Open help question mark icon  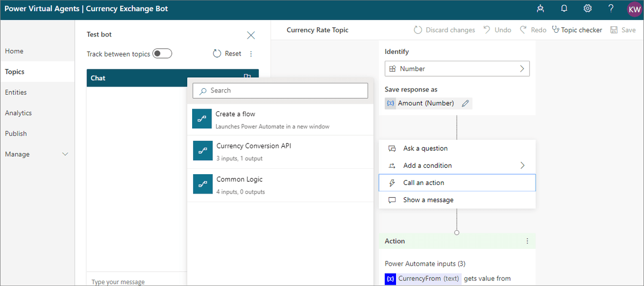tap(611, 9)
